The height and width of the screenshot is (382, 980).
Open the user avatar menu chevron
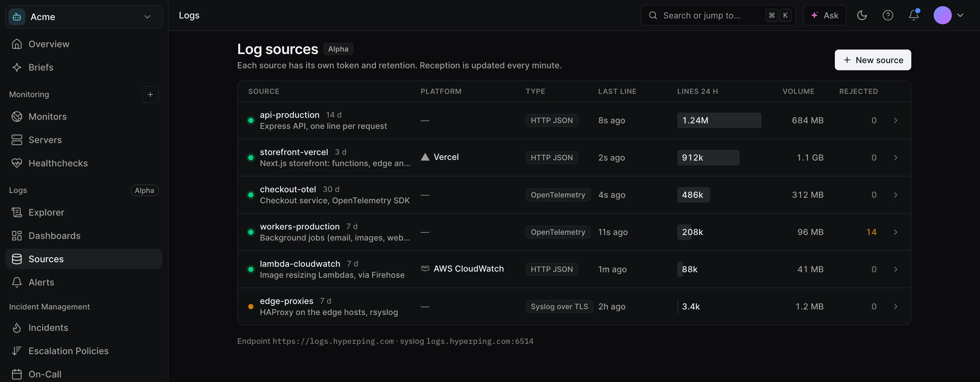960,15
